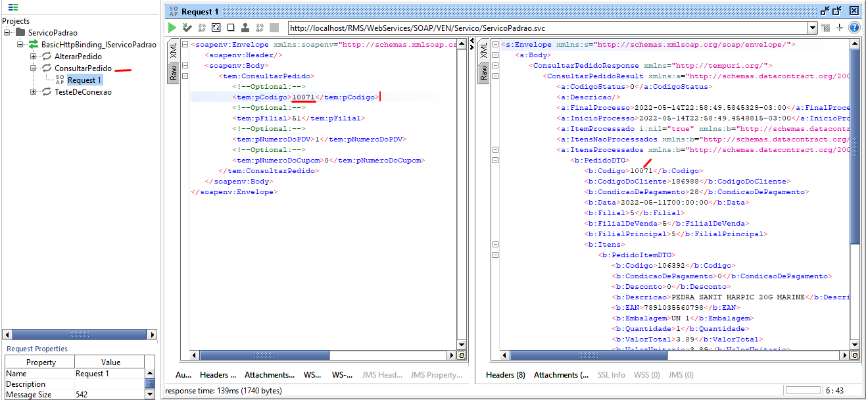Click navigator view icon above Projects
Screen dimensions: 868x400
(x=13, y=7)
